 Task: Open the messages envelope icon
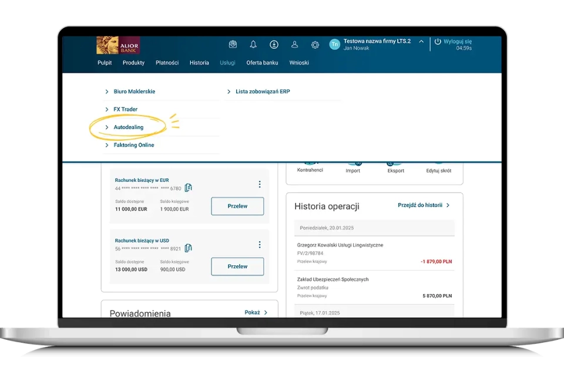point(233,44)
